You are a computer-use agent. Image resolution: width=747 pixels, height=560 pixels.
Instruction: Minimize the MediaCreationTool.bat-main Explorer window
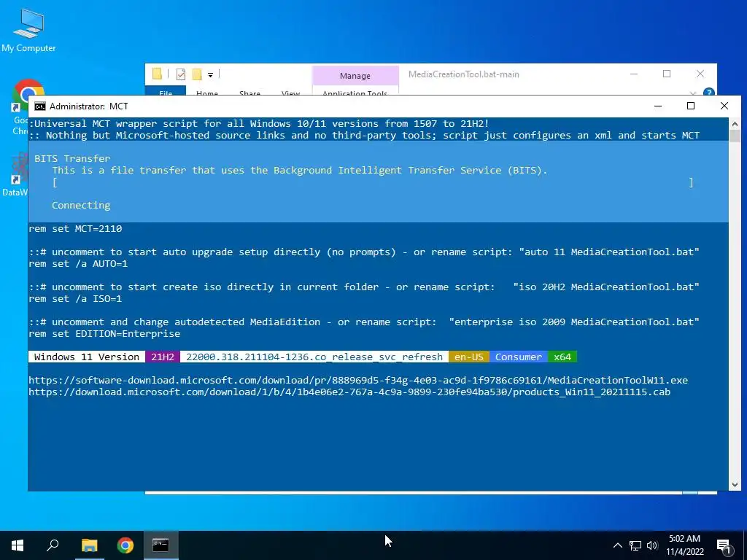(x=634, y=74)
